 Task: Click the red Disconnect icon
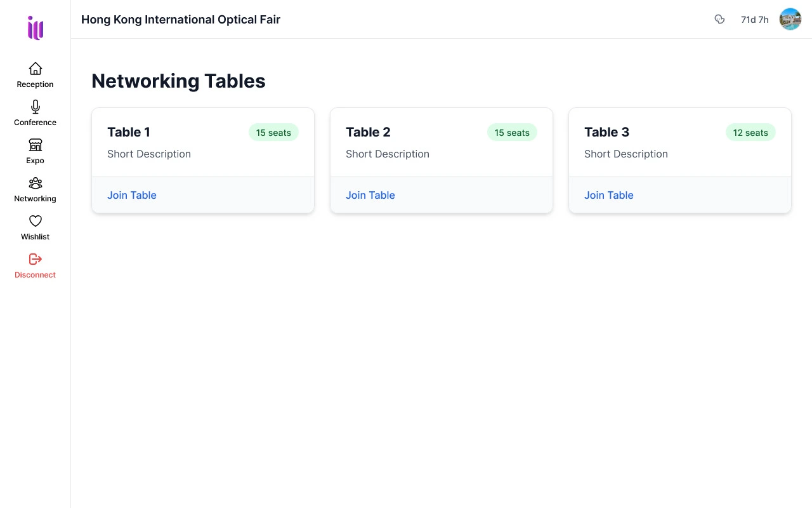(36, 259)
